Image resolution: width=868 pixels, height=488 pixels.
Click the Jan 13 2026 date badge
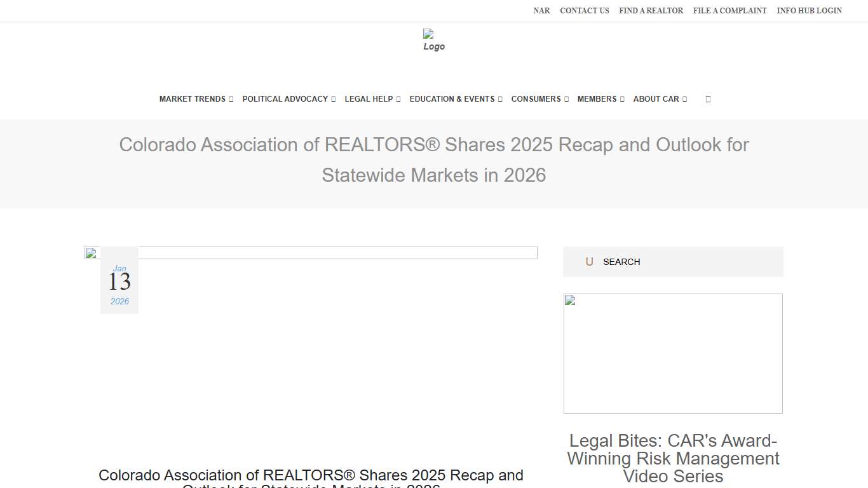click(119, 280)
